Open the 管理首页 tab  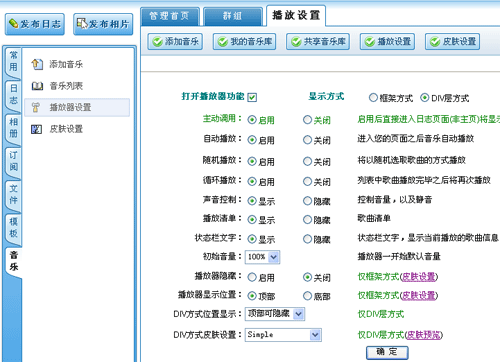pos(170,16)
